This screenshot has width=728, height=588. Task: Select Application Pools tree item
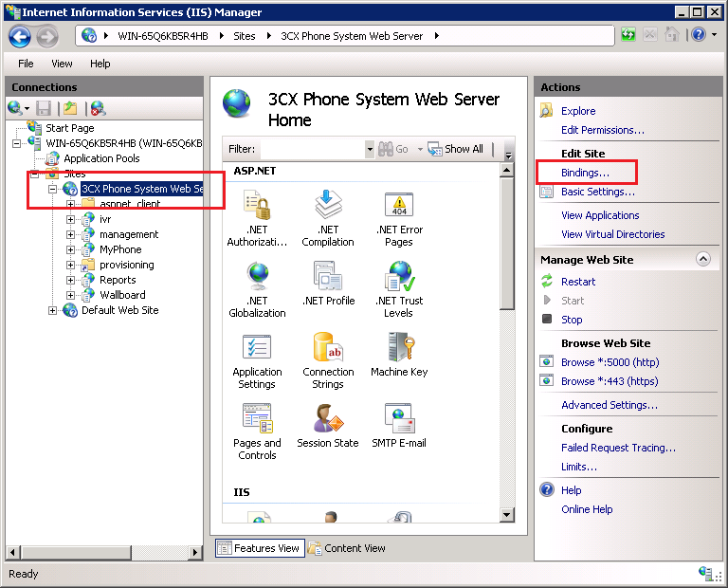click(x=101, y=158)
